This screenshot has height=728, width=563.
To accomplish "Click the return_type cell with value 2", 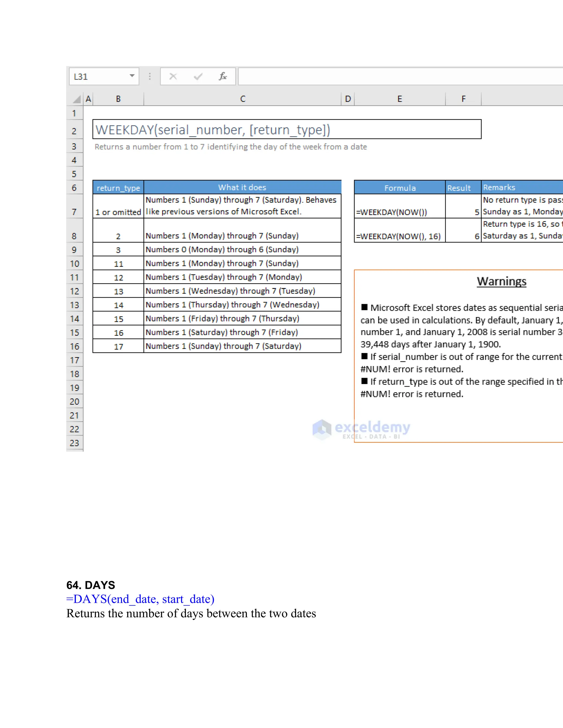I will [x=118, y=230].
